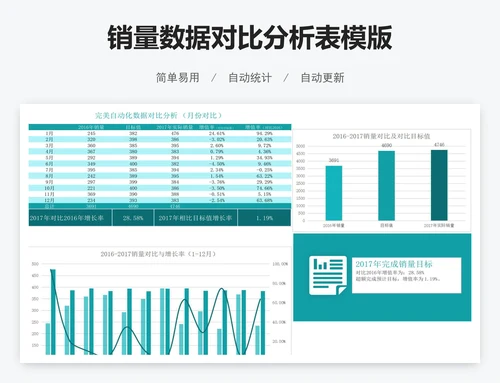Viewport: 500px width, 383px height.
Task: Click the 5000 axis label in the bar chart
Action: 300,146
